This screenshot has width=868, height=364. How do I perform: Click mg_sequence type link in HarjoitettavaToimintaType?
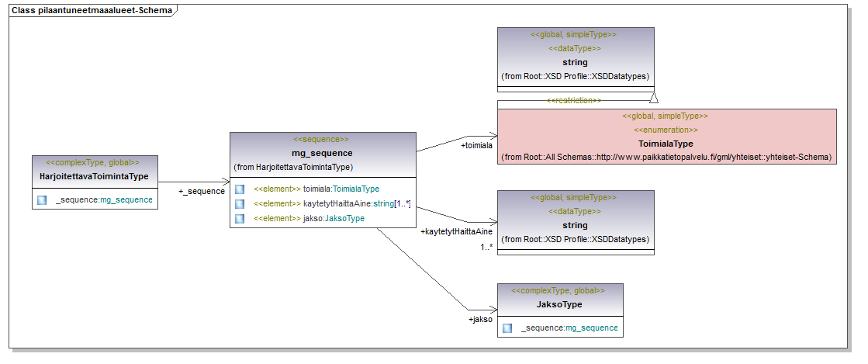pos(126,200)
